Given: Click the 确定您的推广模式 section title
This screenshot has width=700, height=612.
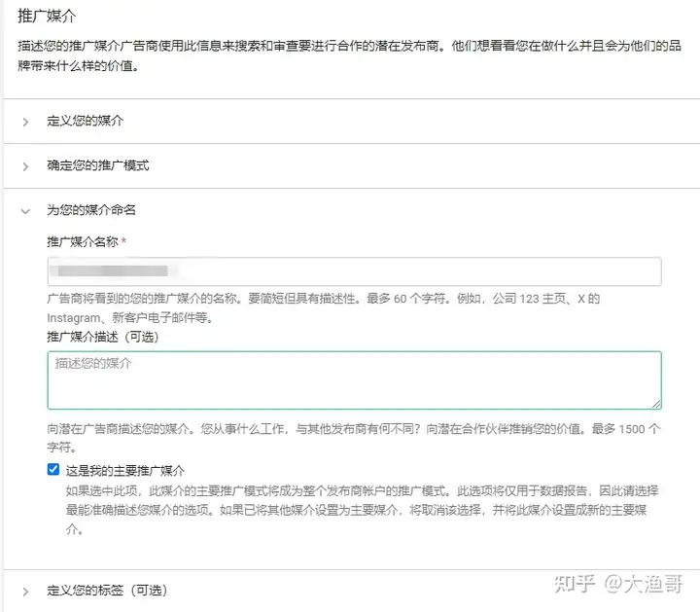Looking at the screenshot, I should pos(98,165).
